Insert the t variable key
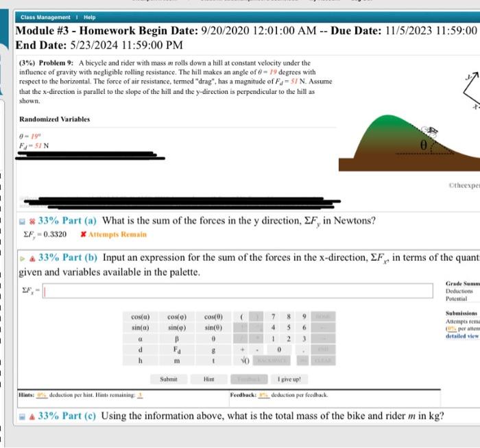The height and width of the screenshot is (448, 480). [213, 361]
